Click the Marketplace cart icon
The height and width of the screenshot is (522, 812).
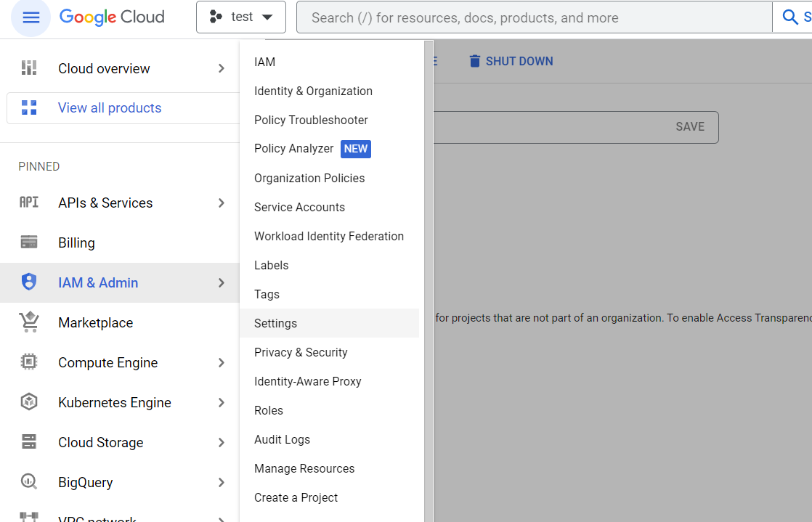[x=29, y=322]
